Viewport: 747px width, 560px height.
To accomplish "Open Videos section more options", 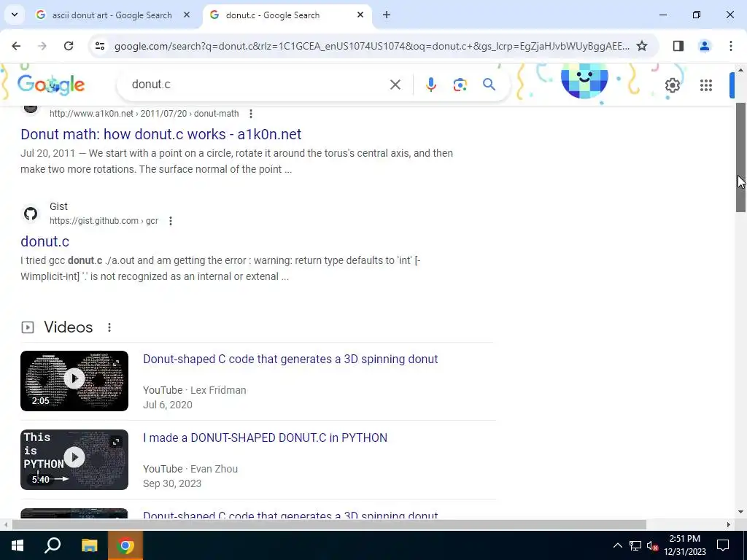I will 109,327.
